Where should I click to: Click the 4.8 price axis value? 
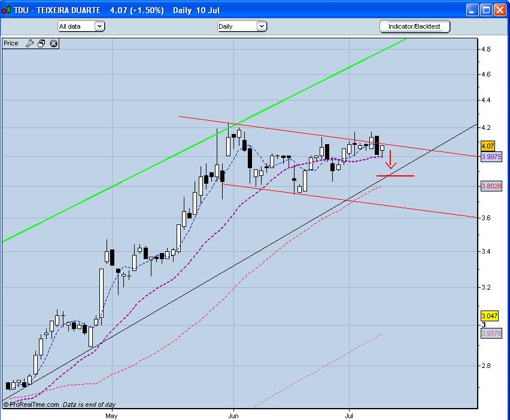click(x=486, y=49)
